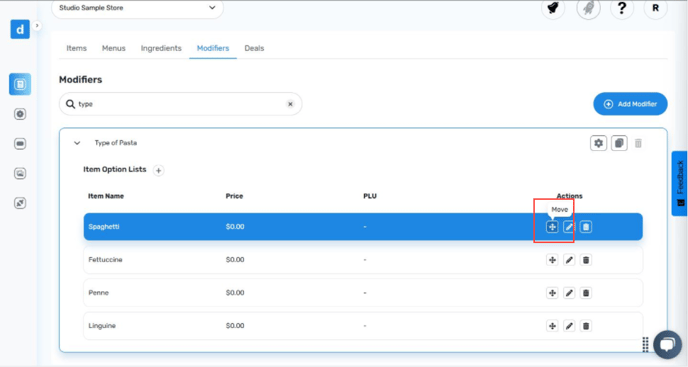Duplicate the Type of Pasta modifier
This screenshot has height=367, width=688.
619,143
